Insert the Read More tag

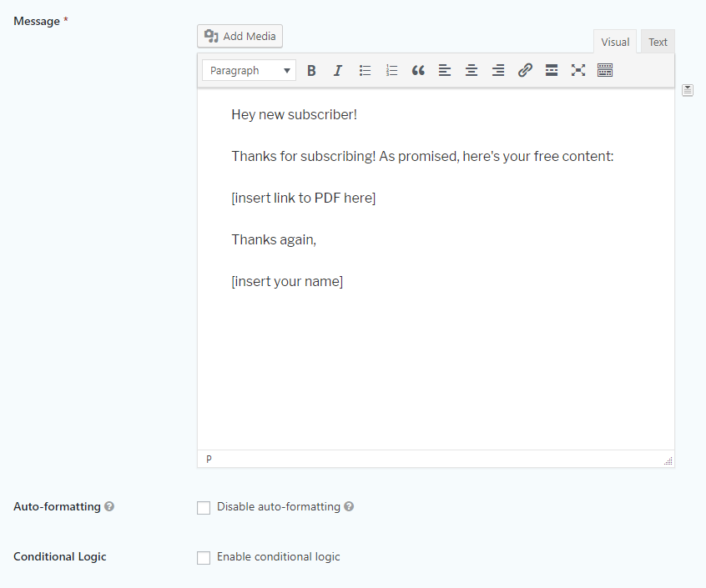click(x=552, y=71)
